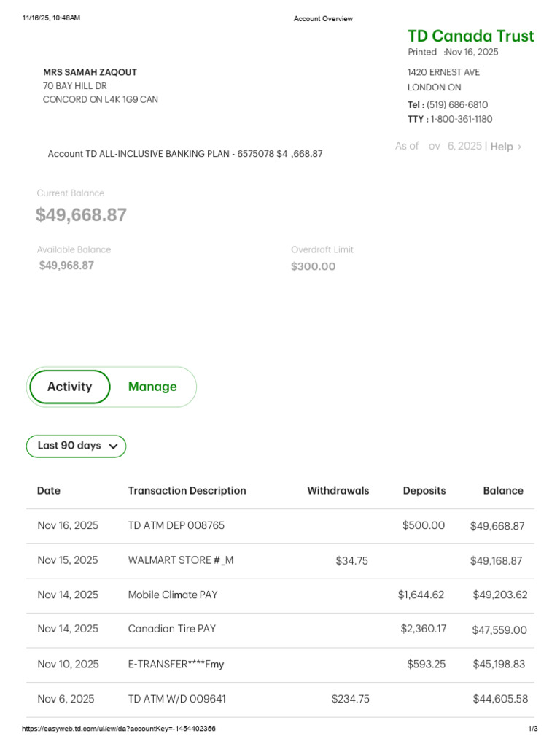Expand the Last 90 days dropdown

76,446
